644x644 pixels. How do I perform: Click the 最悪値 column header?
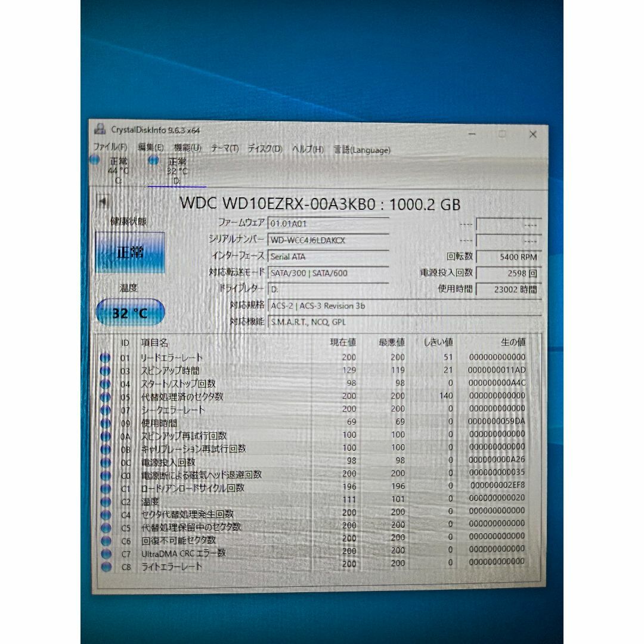point(391,342)
